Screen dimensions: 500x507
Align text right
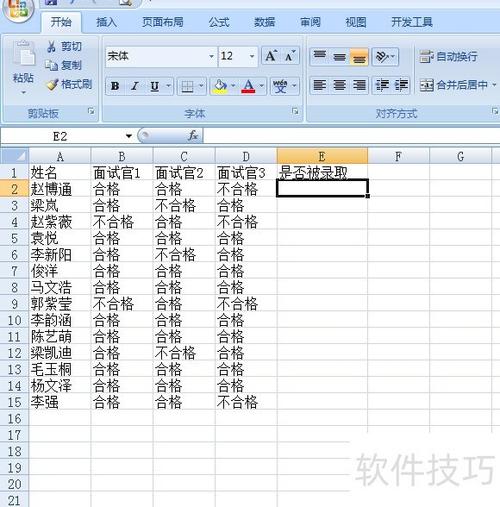359,85
